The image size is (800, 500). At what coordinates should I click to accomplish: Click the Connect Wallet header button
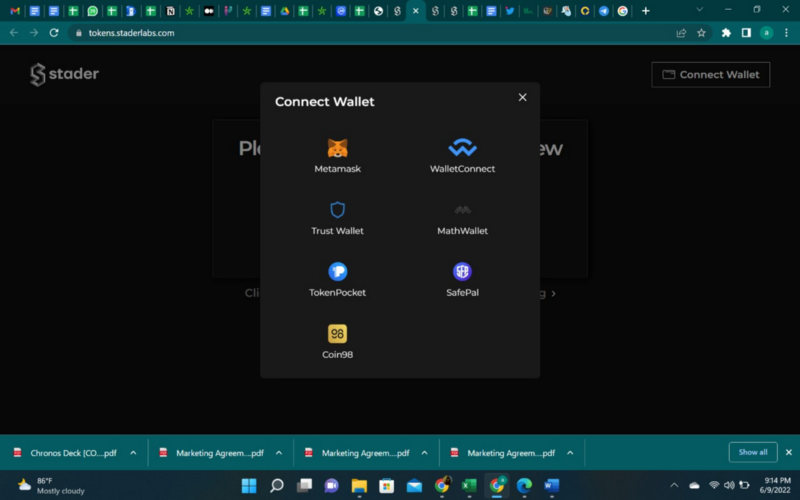click(710, 74)
